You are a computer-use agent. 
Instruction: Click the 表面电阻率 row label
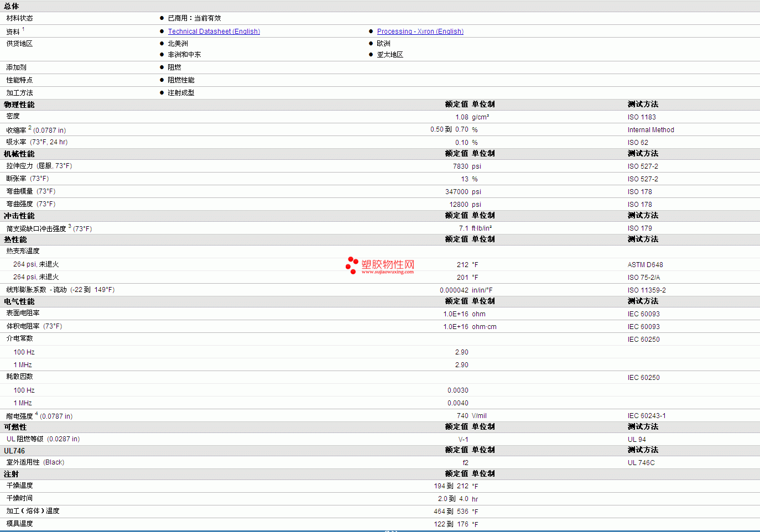23,313
